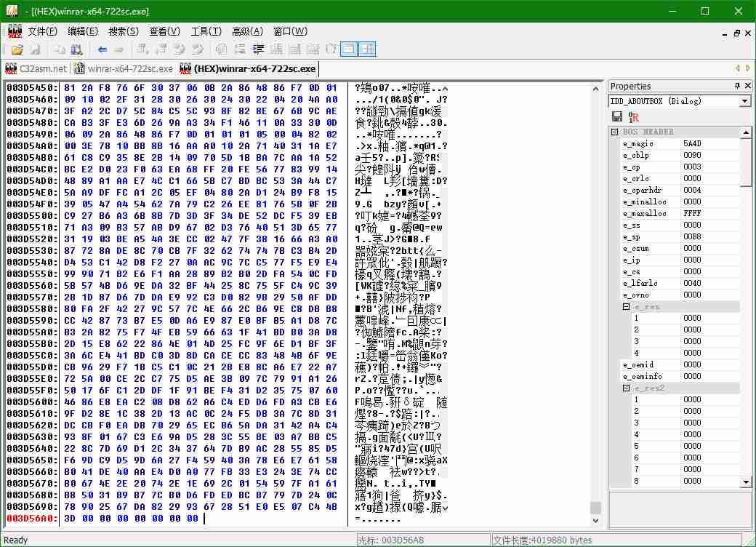This screenshot has height=547, width=756.
Task: Select the e_maxalloc property row
Action: click(680, 213)
